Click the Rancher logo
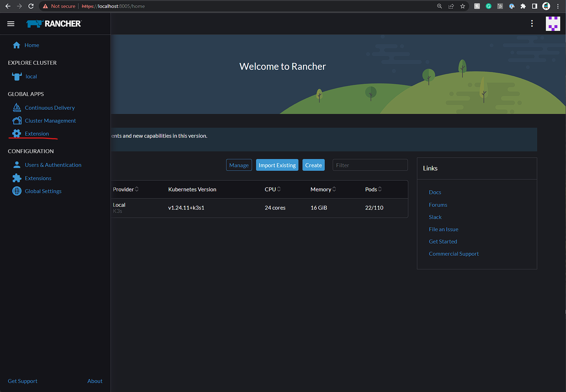The width and height of the screenshot is (566, 392). click(x=54, y=24)
